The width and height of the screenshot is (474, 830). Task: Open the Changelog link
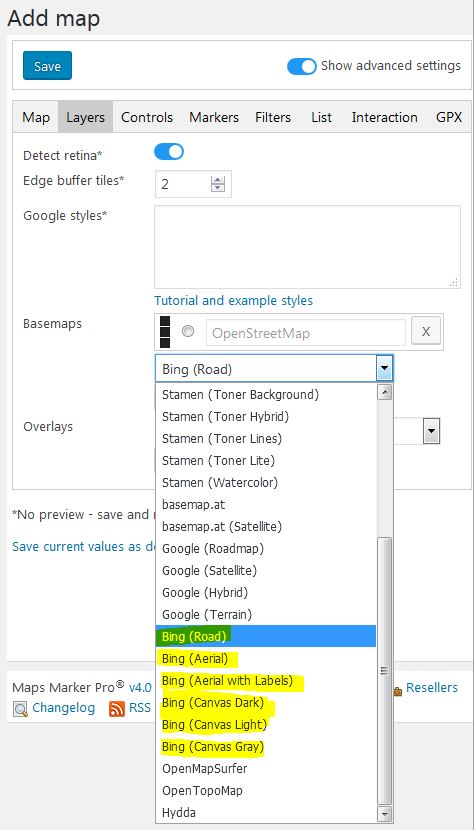[64, 708]
